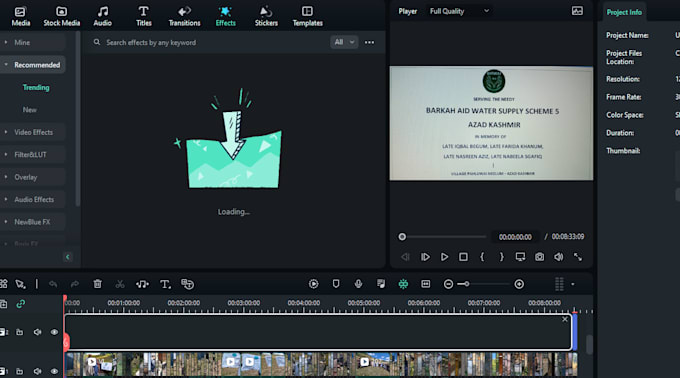
Task: Open the Templates tab
Action: 307,16
